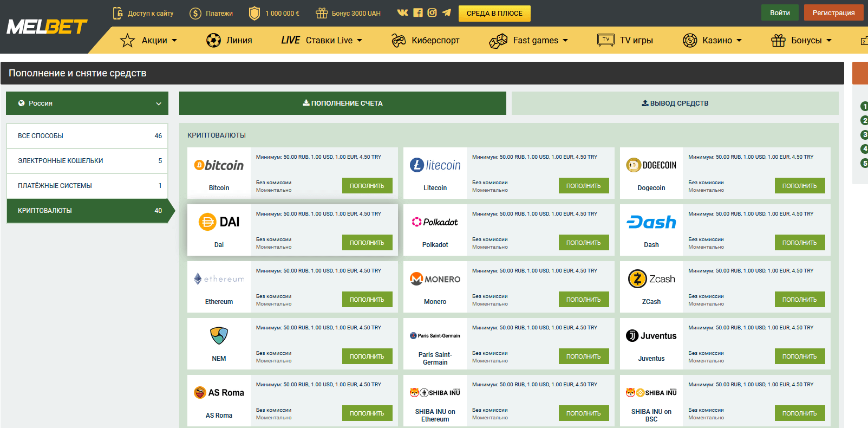Click ПОПОЛНИТЬ for Ethereum
868x428 pixels.
pyautogui.click(x=367, y=300)
